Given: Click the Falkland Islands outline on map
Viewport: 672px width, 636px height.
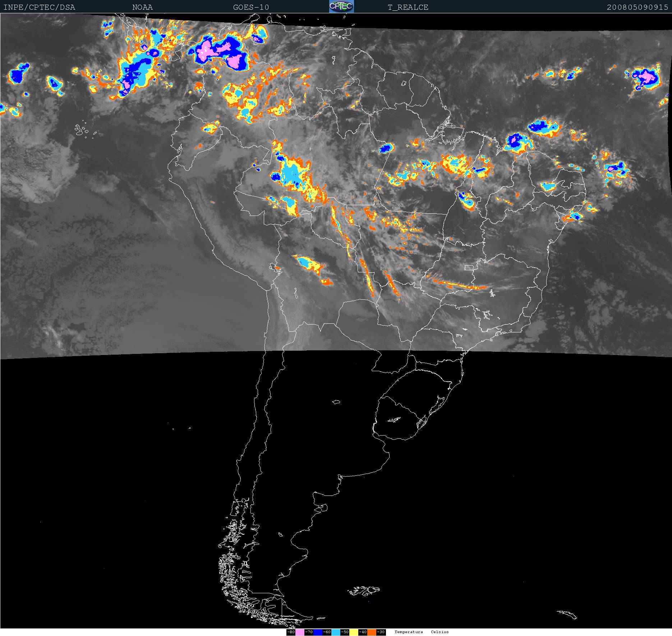Looking at the screenshot, I should click(364, 590).
